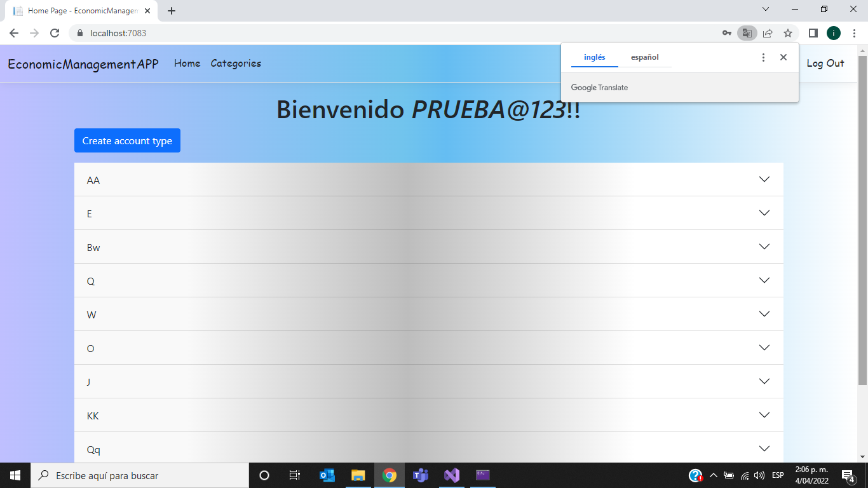Screen dimensions: 868x488
Task: Click the taskbar search box
Action: pyautogui.click(x=140, y=475)
